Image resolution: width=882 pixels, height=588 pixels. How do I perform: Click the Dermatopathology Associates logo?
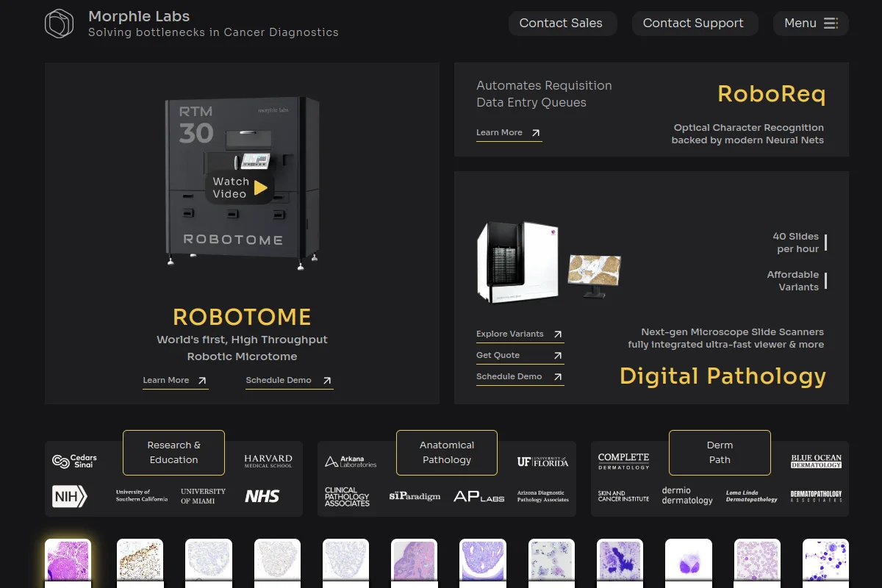coord(817,496)
